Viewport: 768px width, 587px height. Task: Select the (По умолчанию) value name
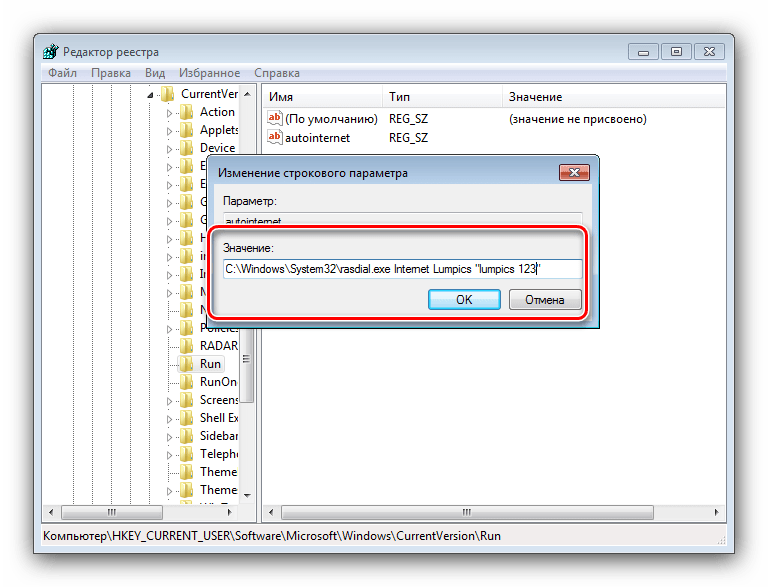click(332, 119)
